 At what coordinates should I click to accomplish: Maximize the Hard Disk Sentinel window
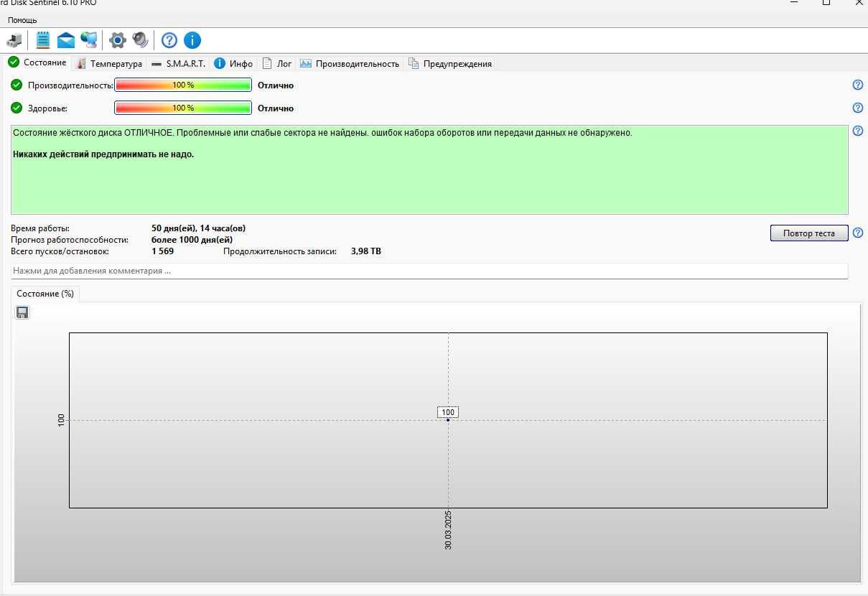coord(826,3)
